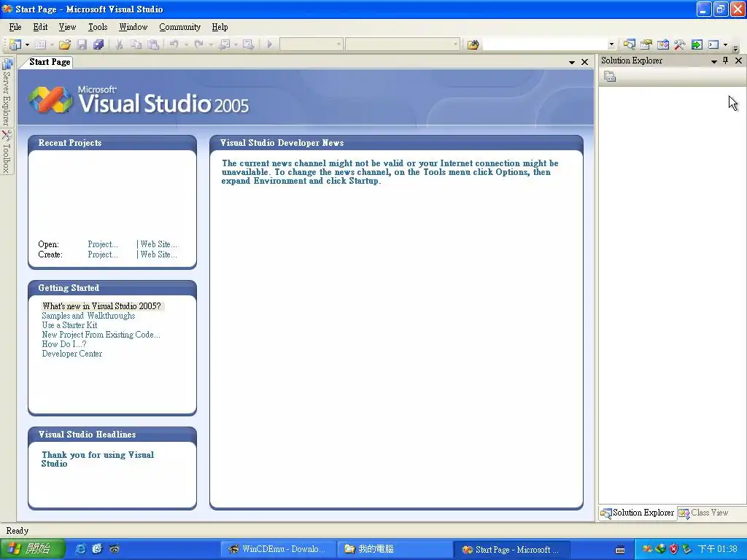
Task: Switch to the 我的電腦 taskbar window
Action: pyautogui.click(x=395, y=549)
